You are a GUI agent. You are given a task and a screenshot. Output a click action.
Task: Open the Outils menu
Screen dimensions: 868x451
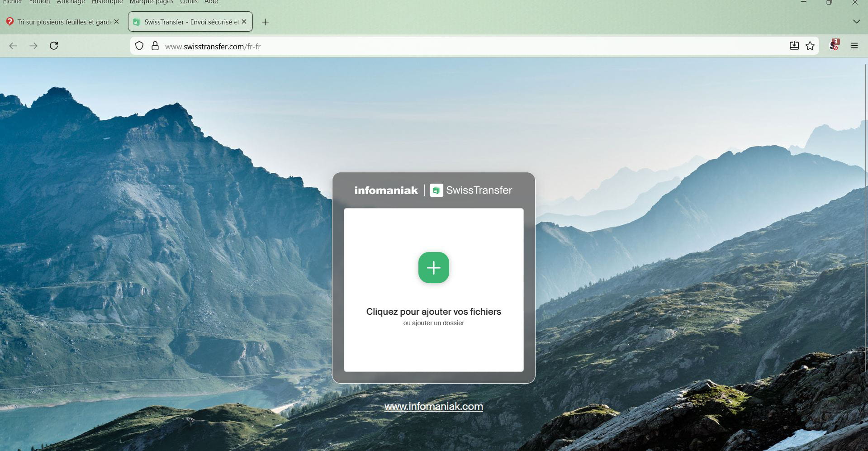point(189,2)
